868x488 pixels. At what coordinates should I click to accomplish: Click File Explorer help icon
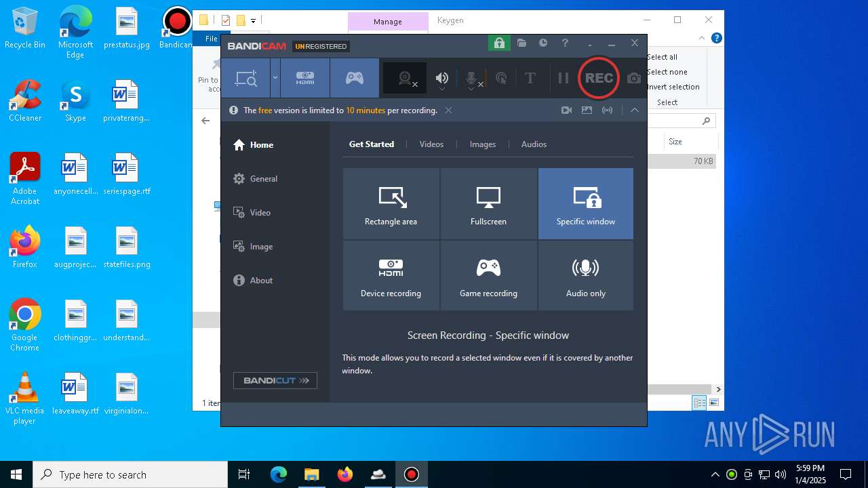(x=716, y=39)
